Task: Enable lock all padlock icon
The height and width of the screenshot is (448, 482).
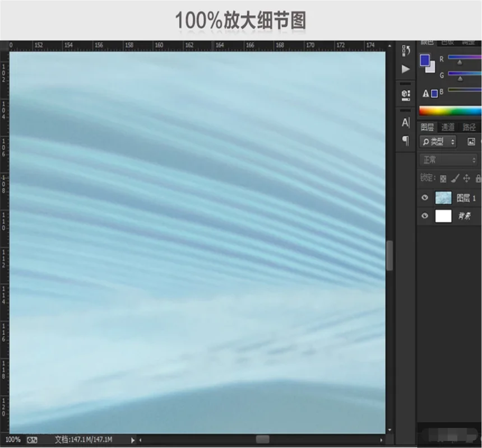Action: pyautogui.click(x=478, y=178)
